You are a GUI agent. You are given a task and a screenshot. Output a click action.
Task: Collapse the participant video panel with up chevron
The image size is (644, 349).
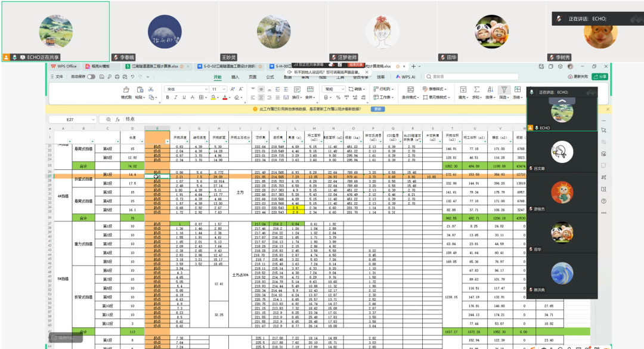[562, 102]
